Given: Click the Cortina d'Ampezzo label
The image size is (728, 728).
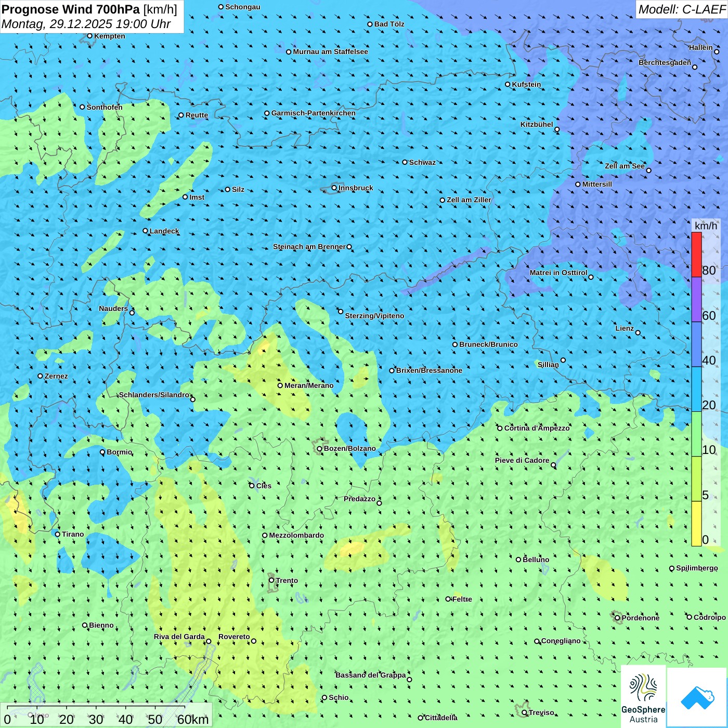Looking at the screenshot, I should point(537,428).
